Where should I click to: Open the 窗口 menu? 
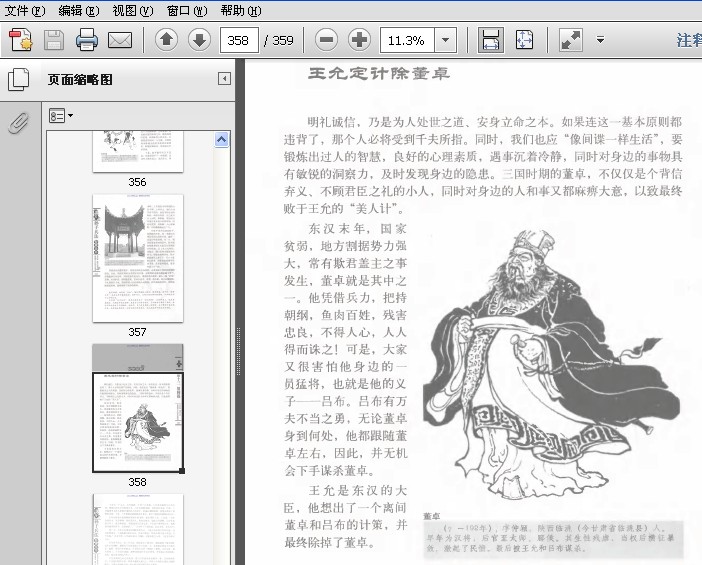[187, 10]
